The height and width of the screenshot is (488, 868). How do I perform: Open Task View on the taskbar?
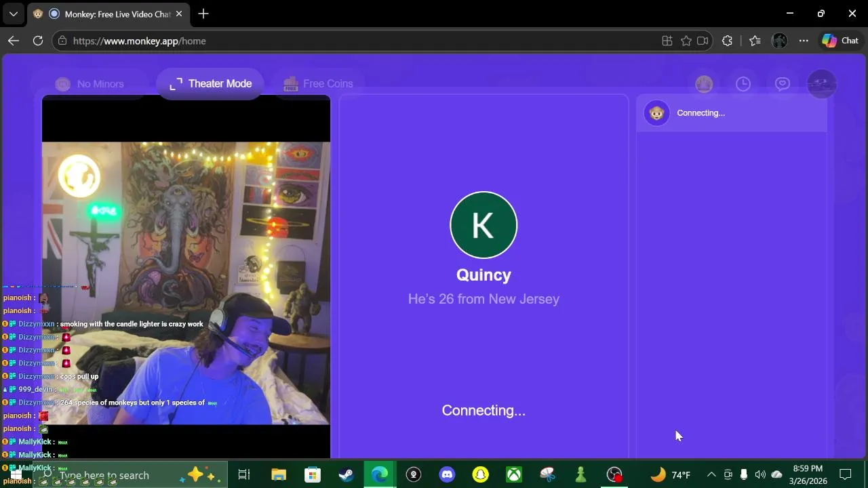tap(244, 475)
